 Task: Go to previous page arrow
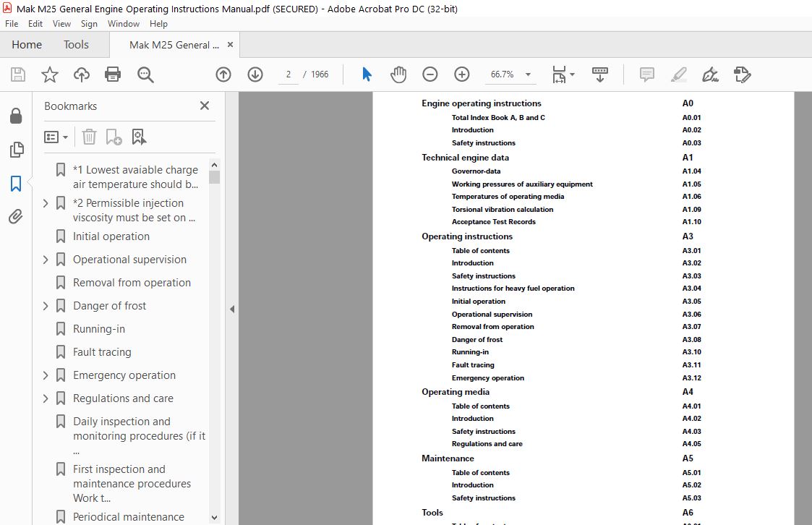[223, 74]
